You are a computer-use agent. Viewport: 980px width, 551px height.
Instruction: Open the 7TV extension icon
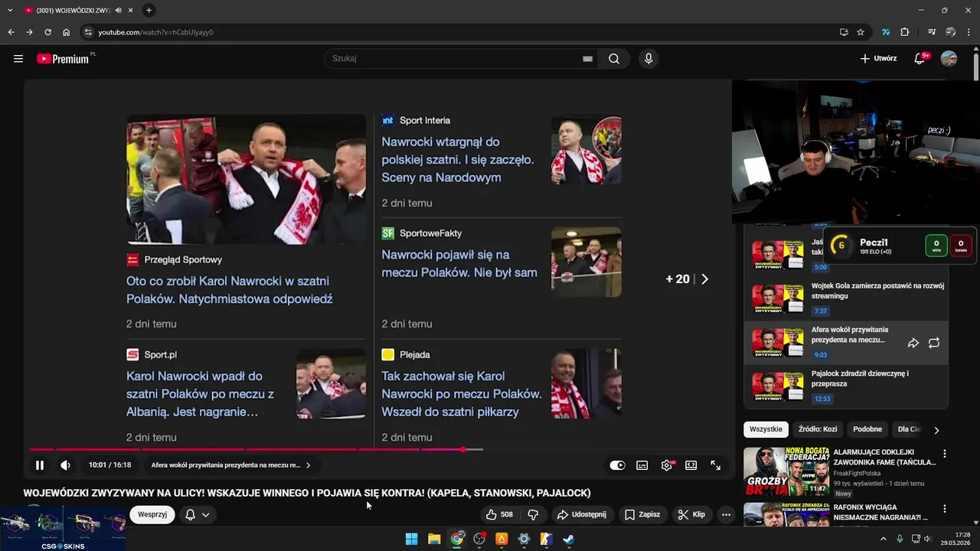tap(886, 32)
